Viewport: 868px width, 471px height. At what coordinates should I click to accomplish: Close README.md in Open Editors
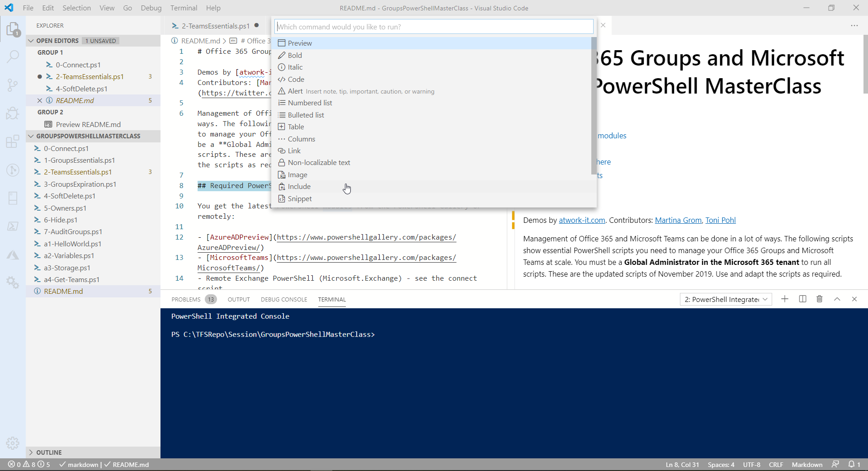40,100
